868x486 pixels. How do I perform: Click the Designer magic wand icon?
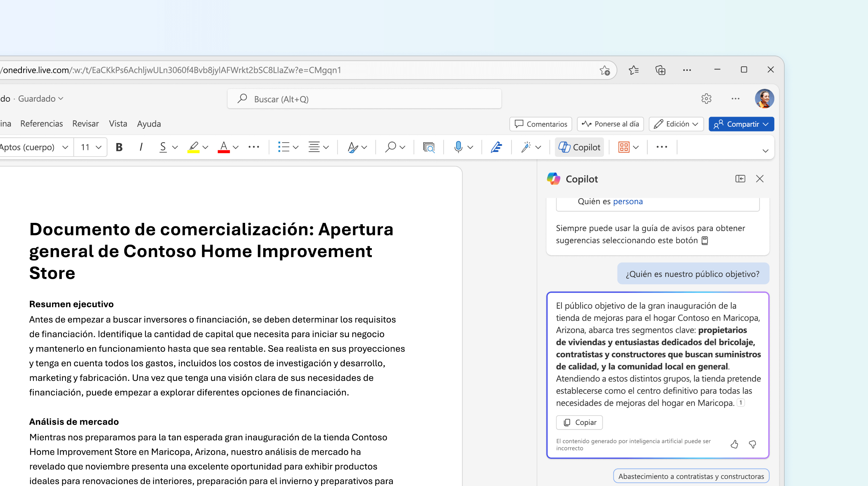(526, 147)
